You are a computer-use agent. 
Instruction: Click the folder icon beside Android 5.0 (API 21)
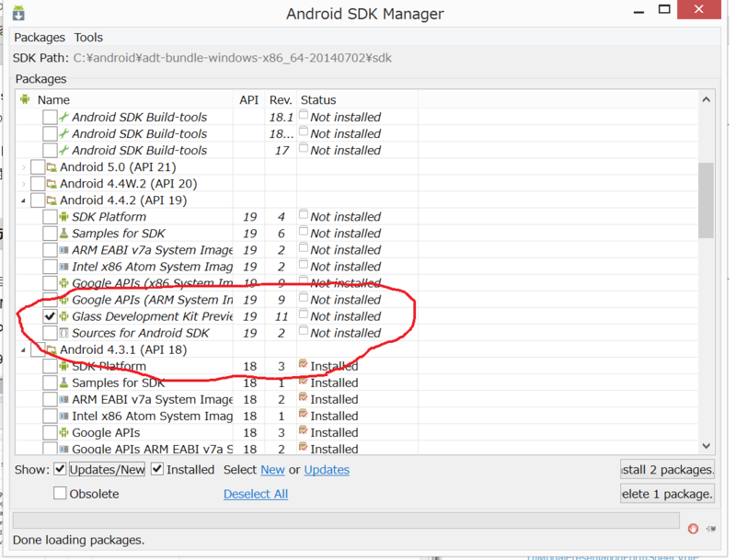pos(52,167)
